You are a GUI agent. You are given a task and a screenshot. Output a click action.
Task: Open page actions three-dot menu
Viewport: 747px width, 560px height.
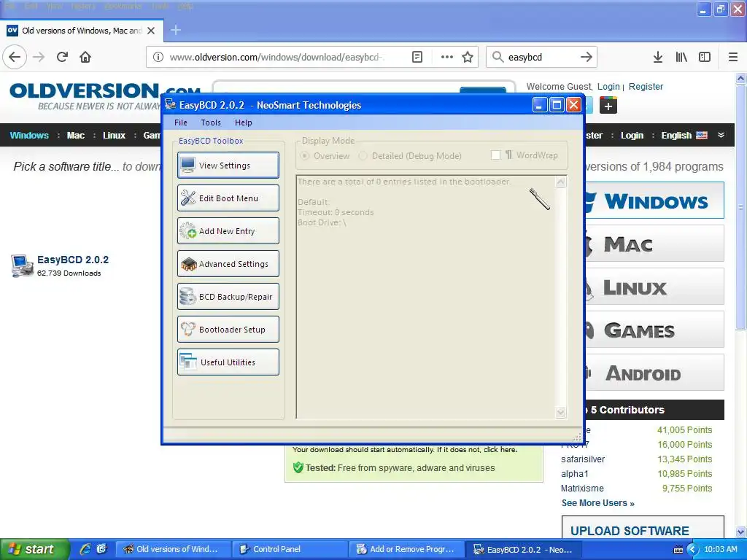point(447,57)
